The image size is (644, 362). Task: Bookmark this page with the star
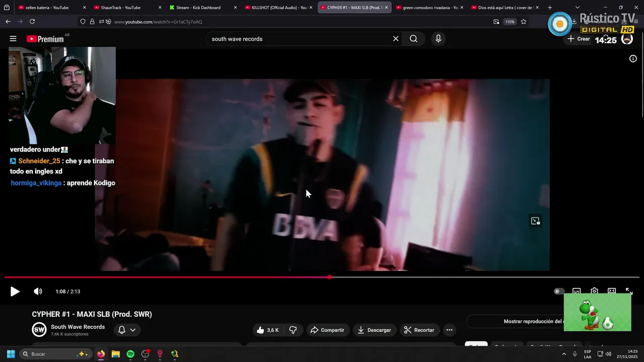coord(524,22)
